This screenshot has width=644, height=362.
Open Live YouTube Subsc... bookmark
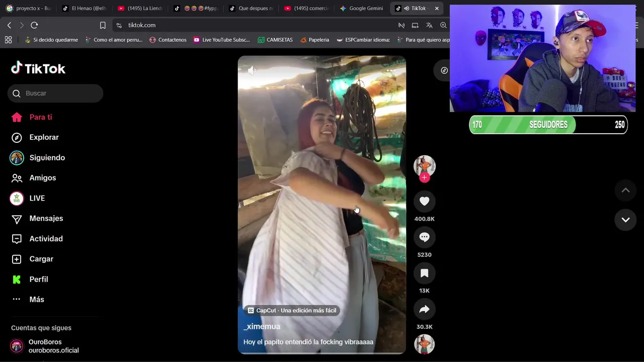point(222,40)
